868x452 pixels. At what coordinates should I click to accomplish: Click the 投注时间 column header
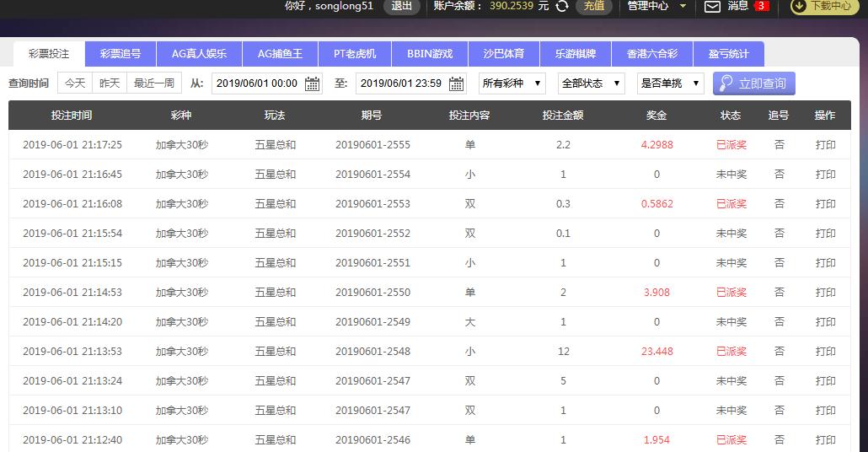72,116
